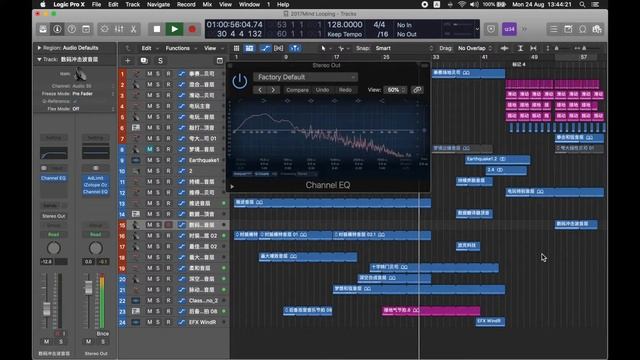The image size is (640, 360).
Task: Click the waveform vertical zoom icon
Action: [504, 48]
